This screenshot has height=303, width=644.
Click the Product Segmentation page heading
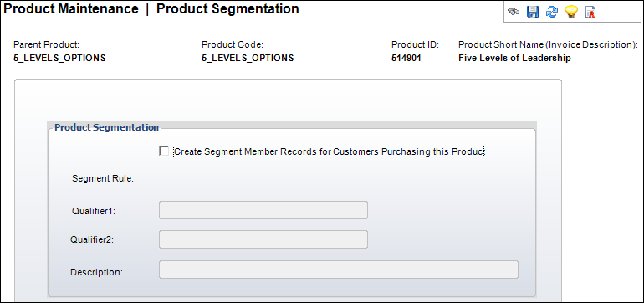coord(227,8)
